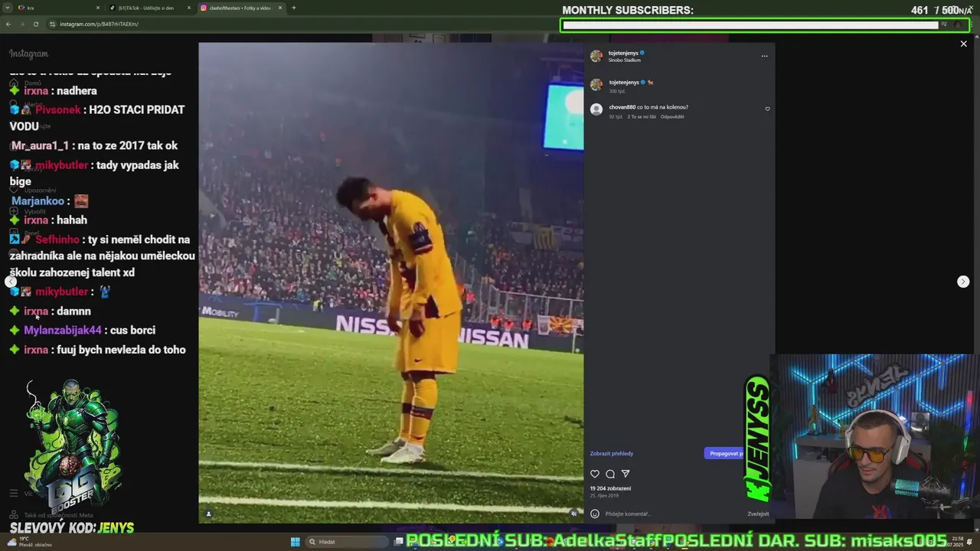Click '19 204 zobrazení' view count
980x551 pixels.
610,488
